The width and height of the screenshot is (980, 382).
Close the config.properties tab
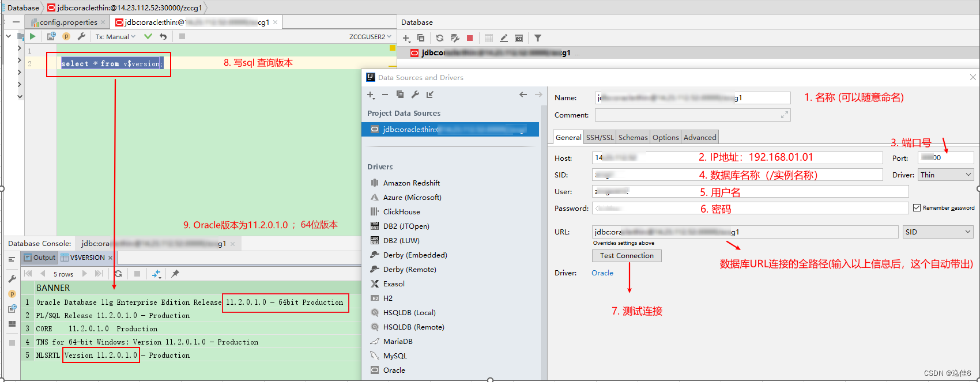point(103,22)
